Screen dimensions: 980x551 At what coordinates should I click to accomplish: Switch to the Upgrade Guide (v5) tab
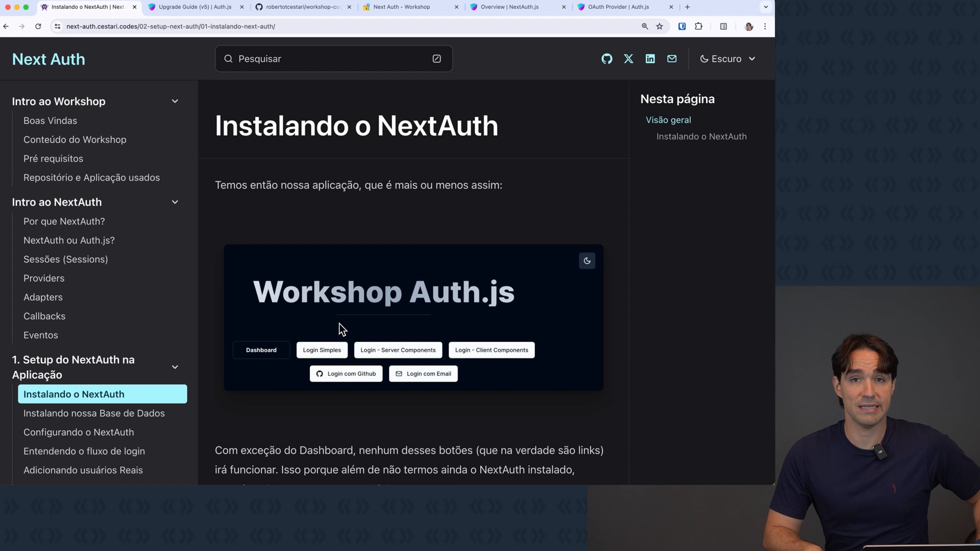click(x=194, y=7)
